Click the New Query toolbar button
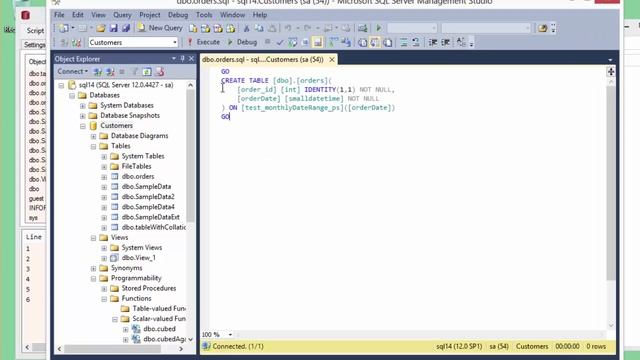640x360 pixels. coord(160,28)
